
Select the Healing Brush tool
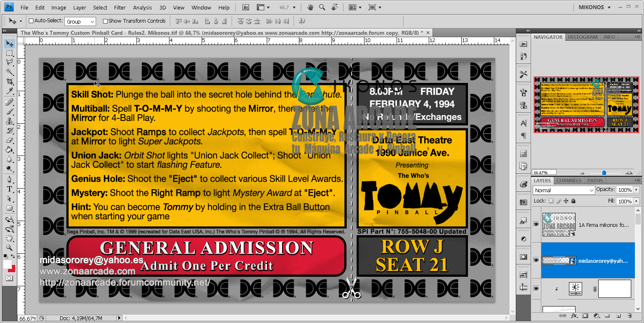coord(9,102)
